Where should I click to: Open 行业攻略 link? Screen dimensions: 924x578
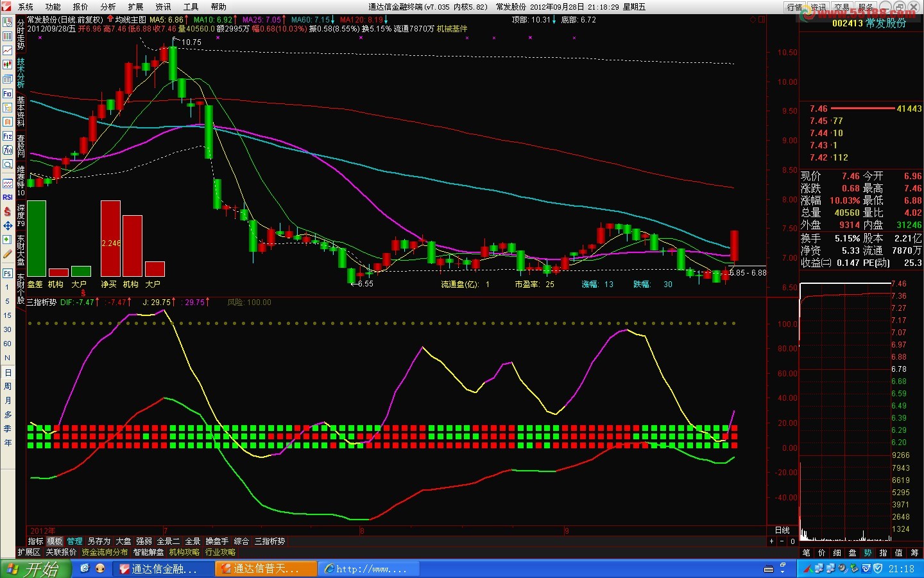(x=220, y=552)
